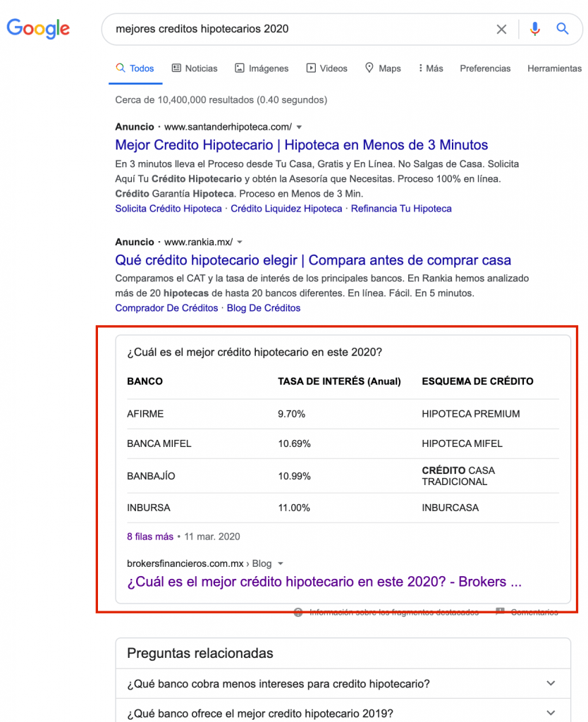Click in the search query field
588x722 pixels.
coord(300,29)
